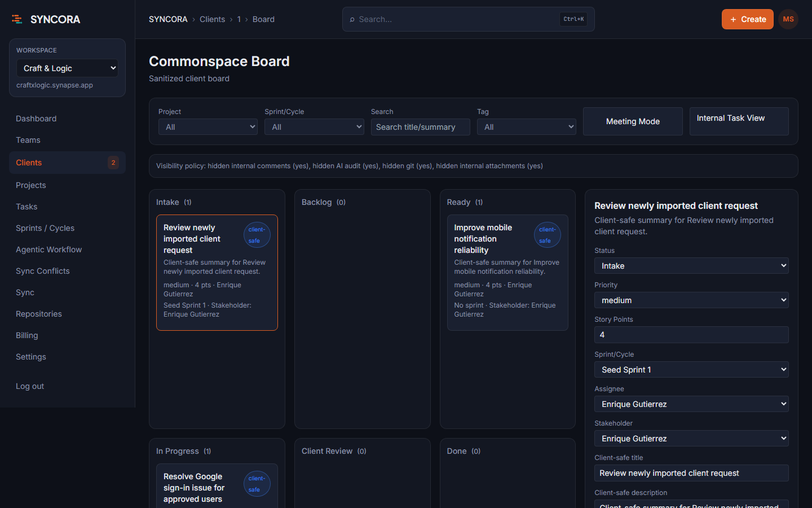Viewport: 812px width, 508px height.
Task: Click the Intake column header
Action: pos(174,202)
